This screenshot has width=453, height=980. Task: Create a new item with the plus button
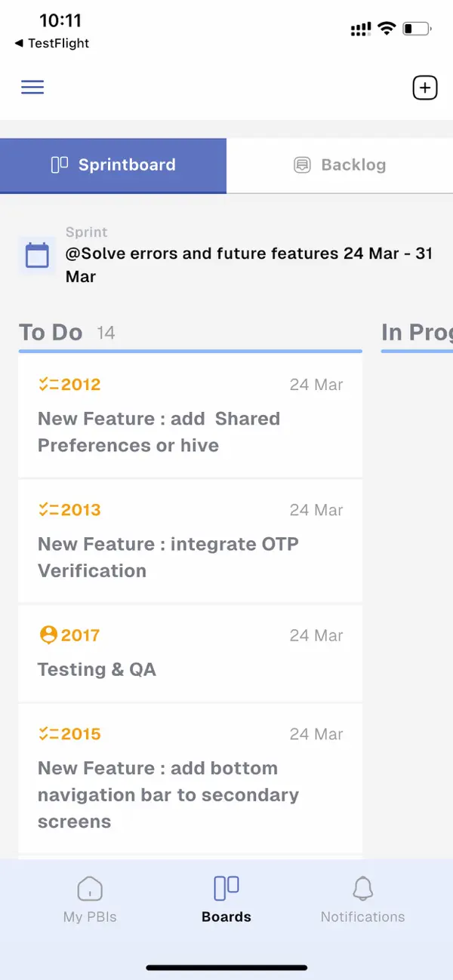pos(424,87)
